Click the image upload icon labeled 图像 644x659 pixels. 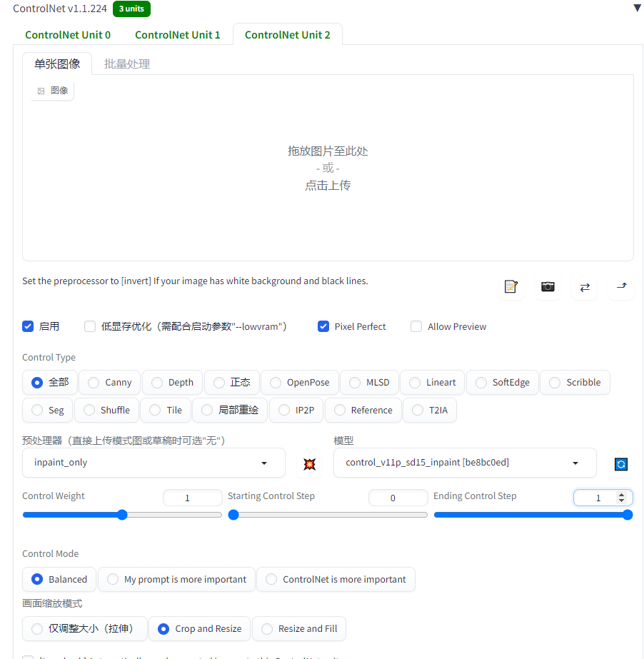point(51,90)
